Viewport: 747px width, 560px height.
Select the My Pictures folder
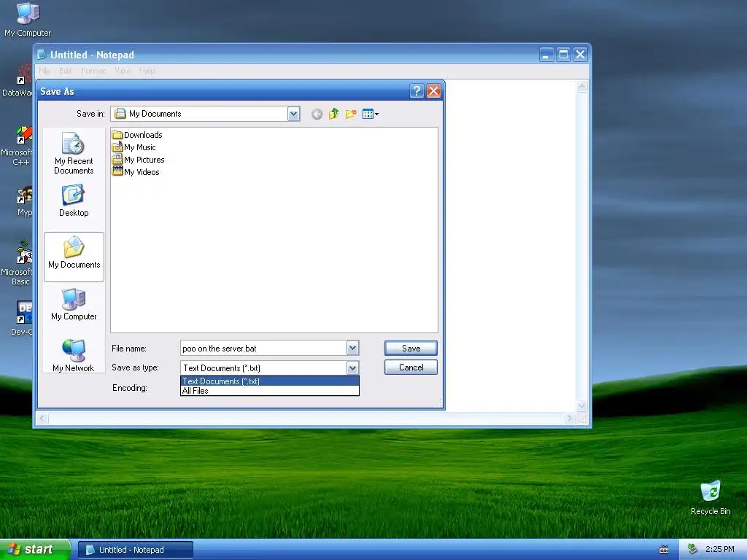(138, 160)
